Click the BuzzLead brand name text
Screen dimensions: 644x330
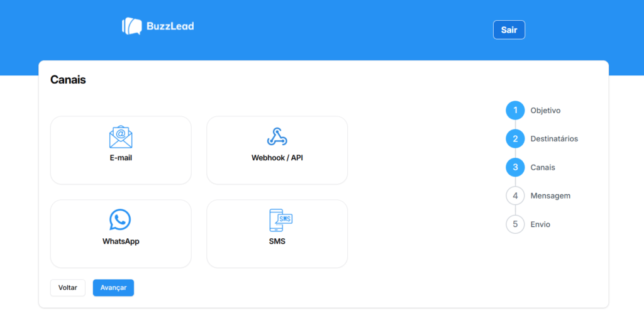click(170, 26)
